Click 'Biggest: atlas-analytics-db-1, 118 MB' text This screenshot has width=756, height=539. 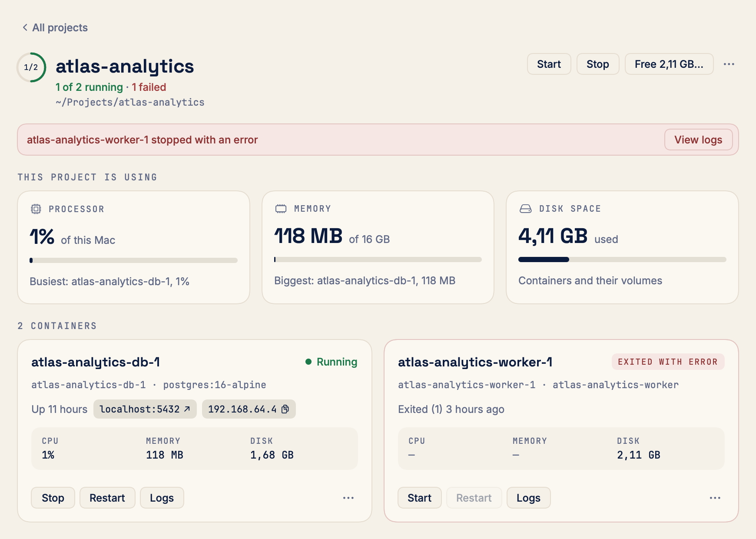365,281
